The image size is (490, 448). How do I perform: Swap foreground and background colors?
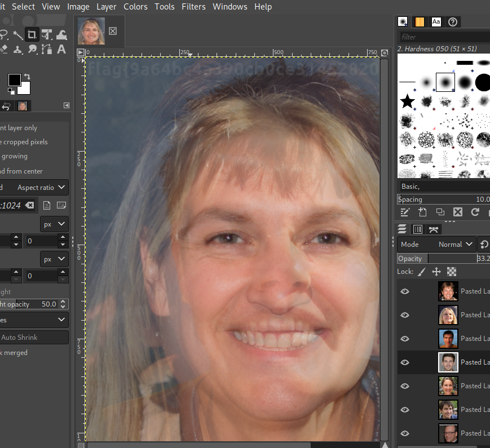(27, 76)
